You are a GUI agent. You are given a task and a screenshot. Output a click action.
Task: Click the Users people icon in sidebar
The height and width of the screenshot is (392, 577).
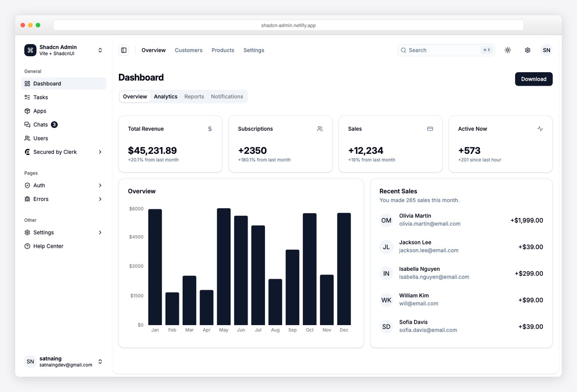(27, 138)
